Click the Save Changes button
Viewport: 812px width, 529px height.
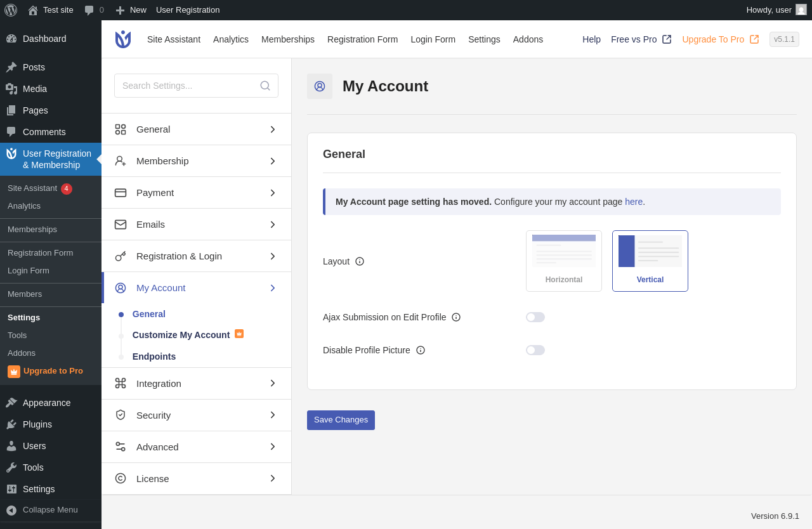pos(341,420)
